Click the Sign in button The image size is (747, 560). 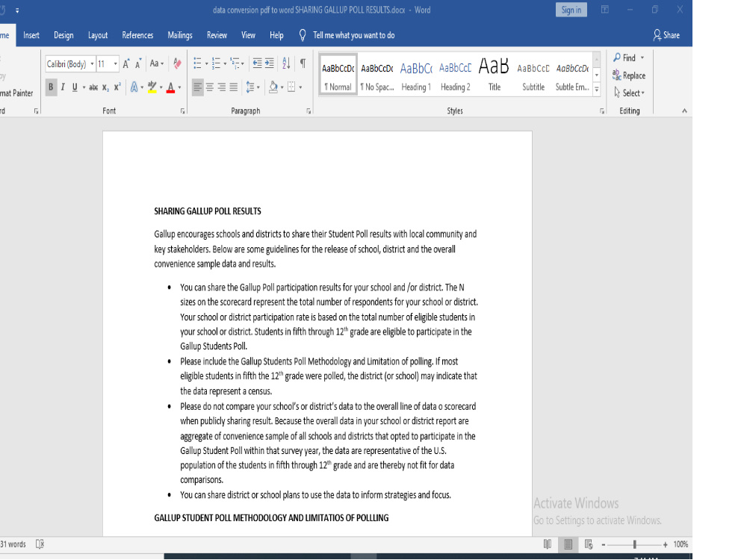click(571, 10)
